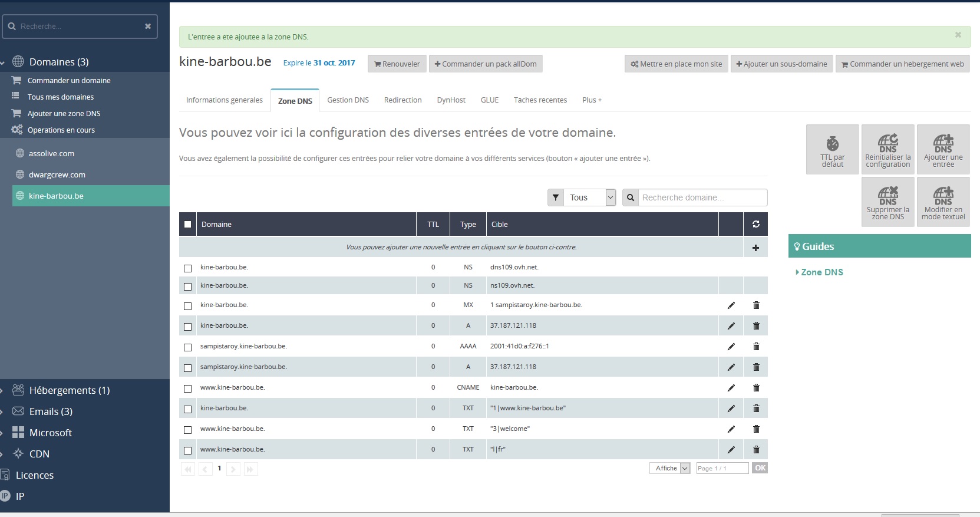The height and width of the screenshot is (517, 980).
Task: Open TTL par defaut tile
Action: [832, 150]
